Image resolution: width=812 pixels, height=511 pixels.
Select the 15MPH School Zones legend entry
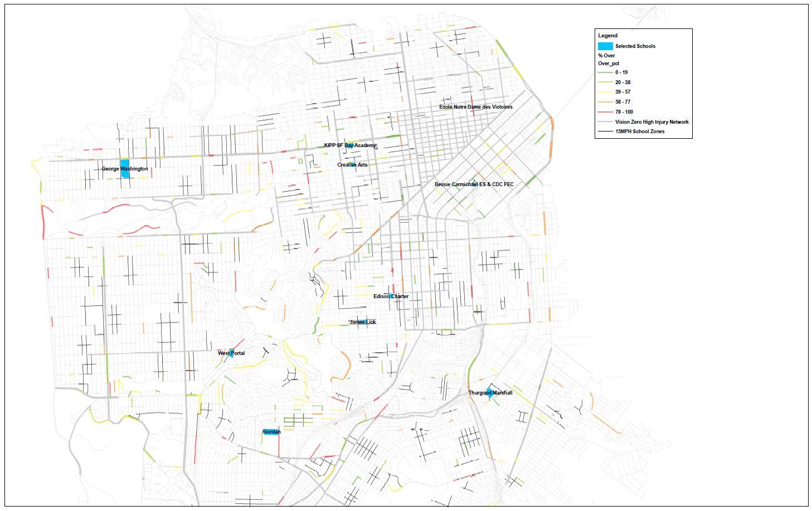639,132
